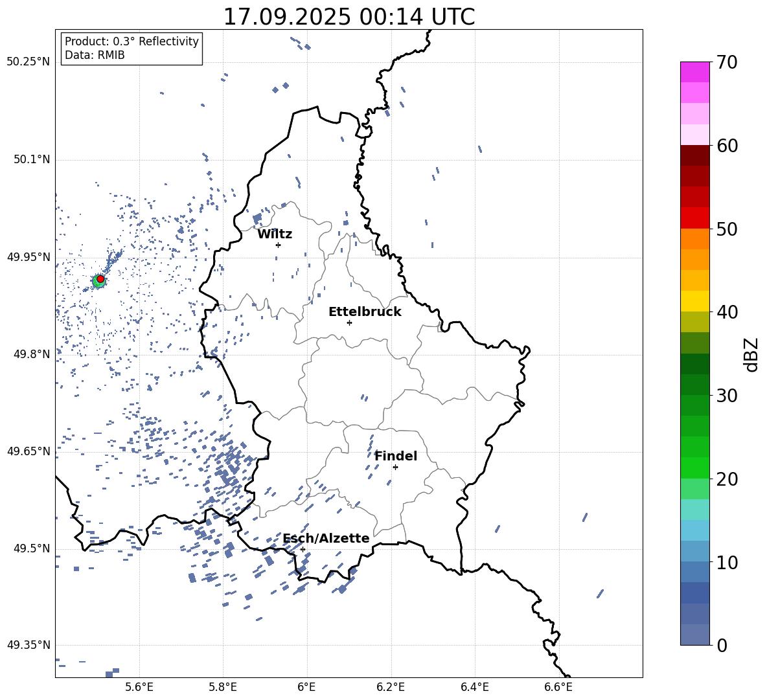This screenshot has height=700, width=767.
Task: Click the 70 colorbar tick label
Action: click(x=727, y=62)
